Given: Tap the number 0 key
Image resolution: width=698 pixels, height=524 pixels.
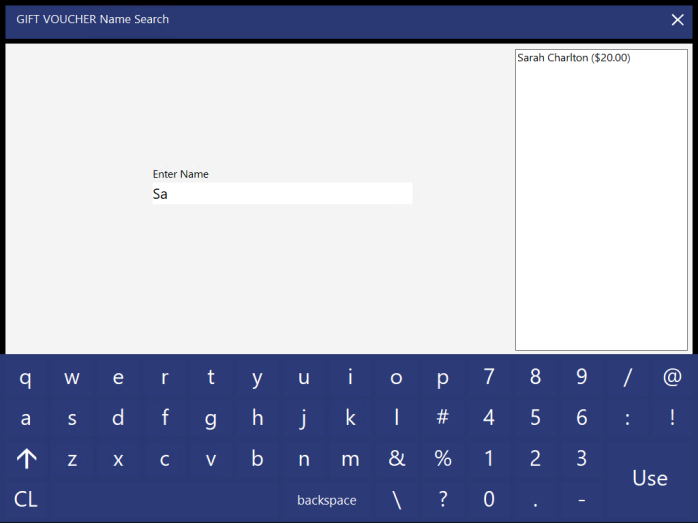Looking at the screenshot, I should pyautogui.click(x=489, y=499).
